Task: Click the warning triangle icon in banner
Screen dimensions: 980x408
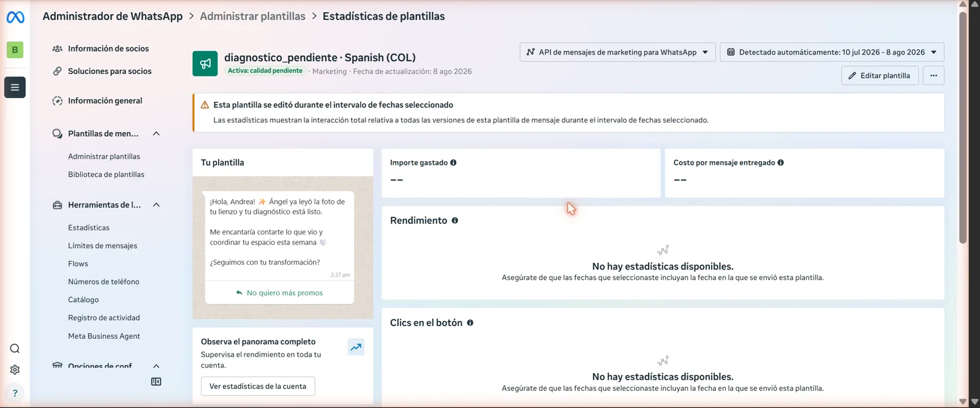Action: (x=205, y=105)
